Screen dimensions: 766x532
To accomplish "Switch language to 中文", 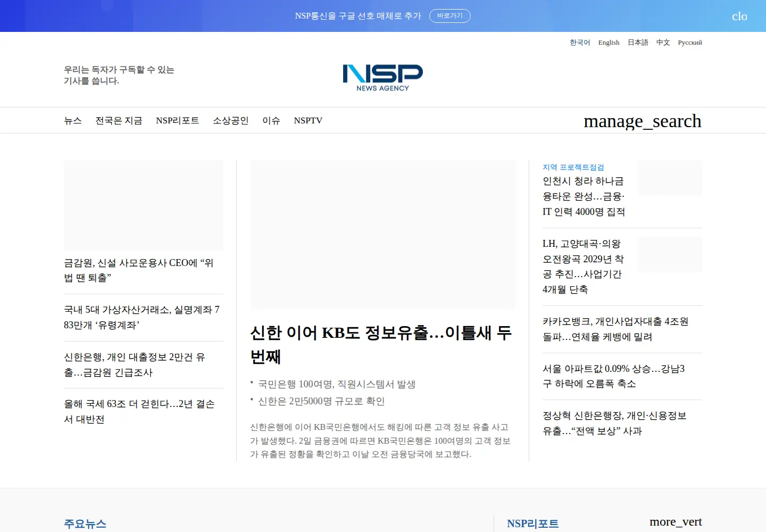I will coord(663,43).
